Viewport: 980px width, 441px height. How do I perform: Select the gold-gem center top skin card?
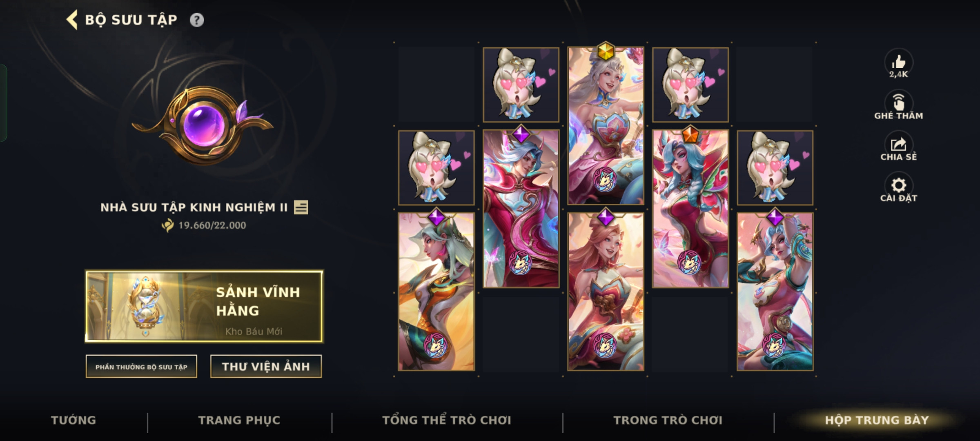(x=606, y=126)
